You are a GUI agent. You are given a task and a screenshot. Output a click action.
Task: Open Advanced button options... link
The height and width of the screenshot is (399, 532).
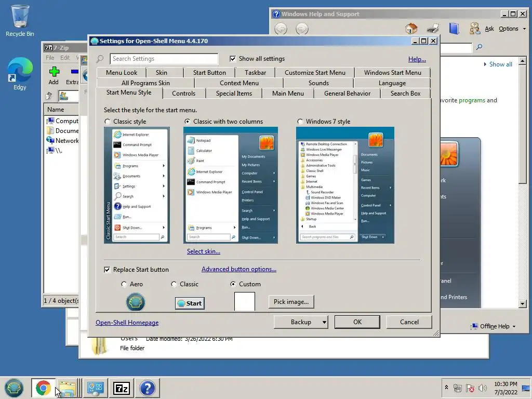239,269
